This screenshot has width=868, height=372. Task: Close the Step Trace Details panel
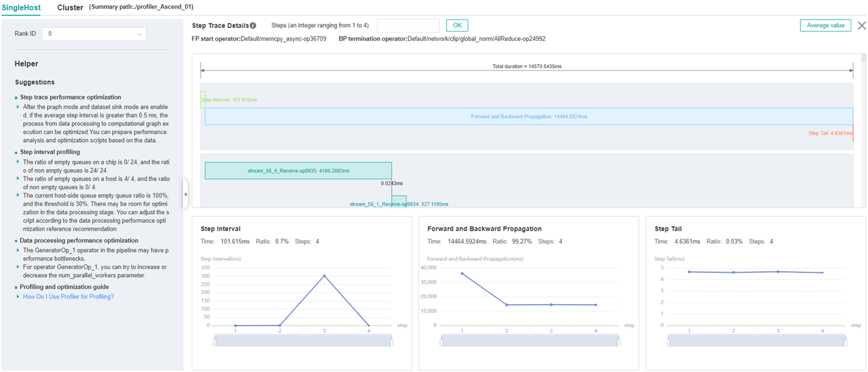(x=861, y=26)
